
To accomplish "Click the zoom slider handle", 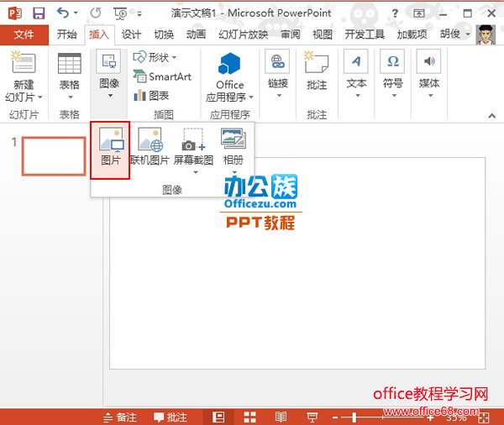I will point(354,417).
